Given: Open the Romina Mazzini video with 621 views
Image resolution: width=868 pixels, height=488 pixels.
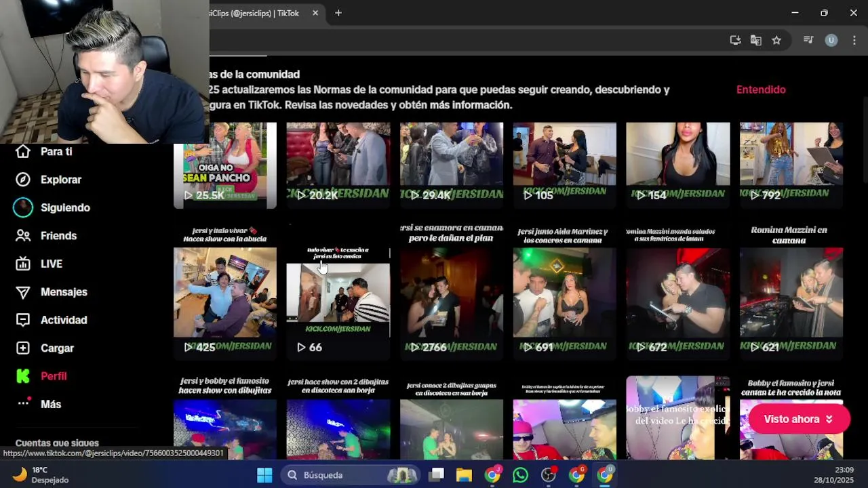Looking at the screenshot, I should pos(791,291).
